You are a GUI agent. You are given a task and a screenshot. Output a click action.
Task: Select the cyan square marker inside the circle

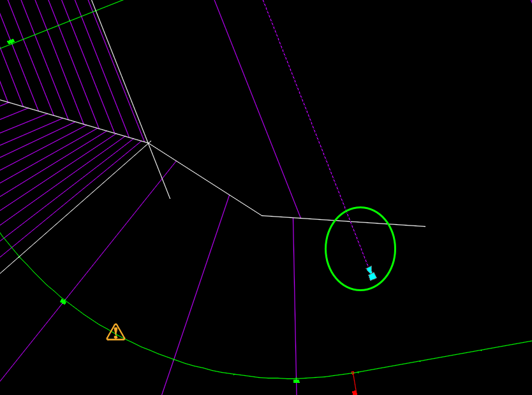pyautogui.click(x=373, y=276)
